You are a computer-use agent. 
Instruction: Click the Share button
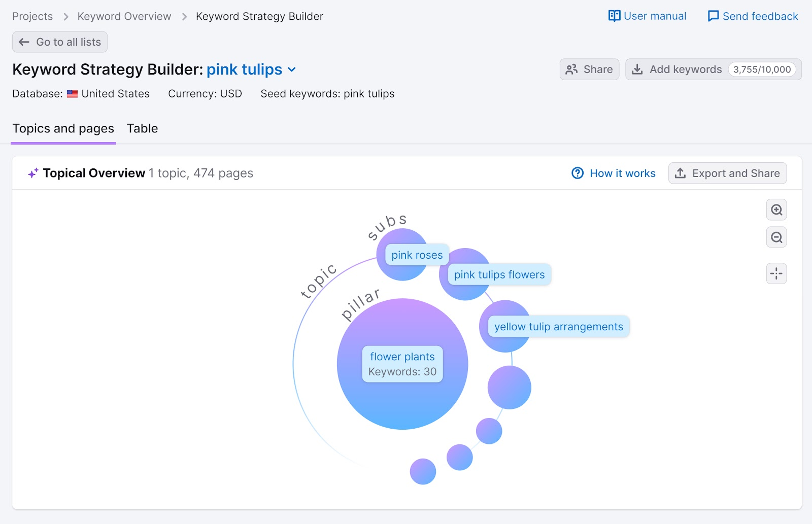[x=589, y=69]
